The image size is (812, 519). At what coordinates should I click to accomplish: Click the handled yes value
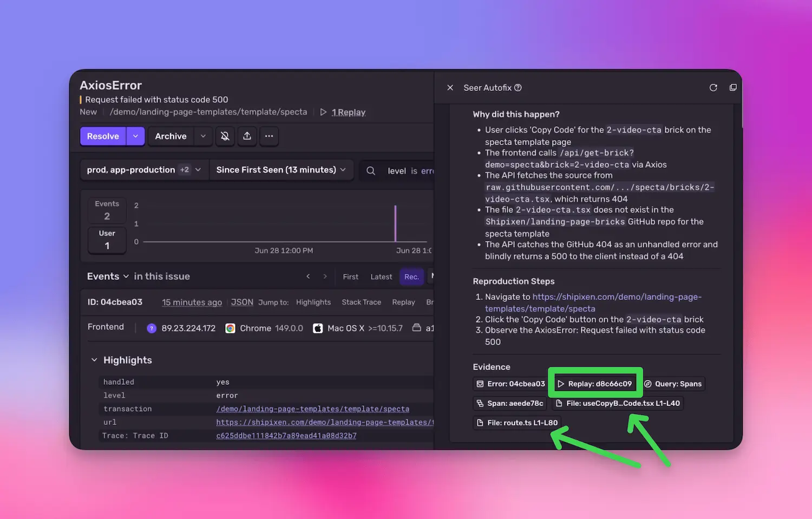coord(222,382)
